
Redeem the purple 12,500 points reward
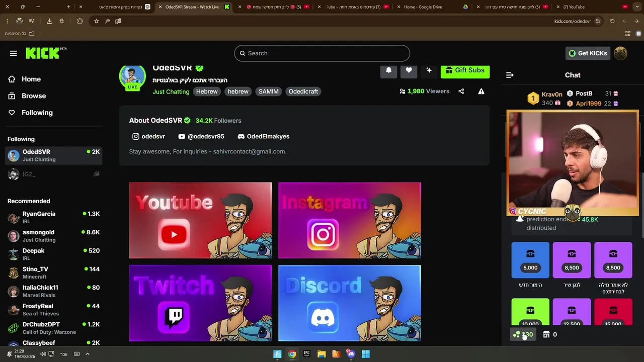point(572,312)
